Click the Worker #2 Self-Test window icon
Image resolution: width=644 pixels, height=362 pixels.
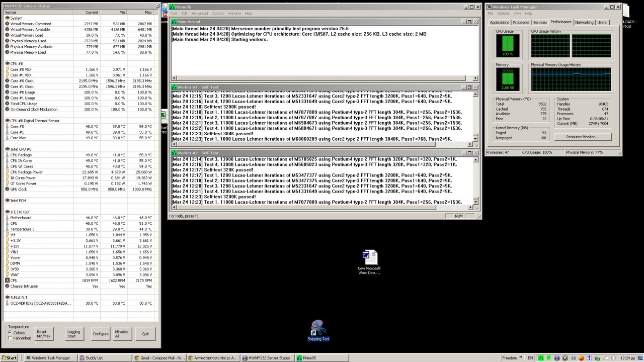[x=174, y=153]
